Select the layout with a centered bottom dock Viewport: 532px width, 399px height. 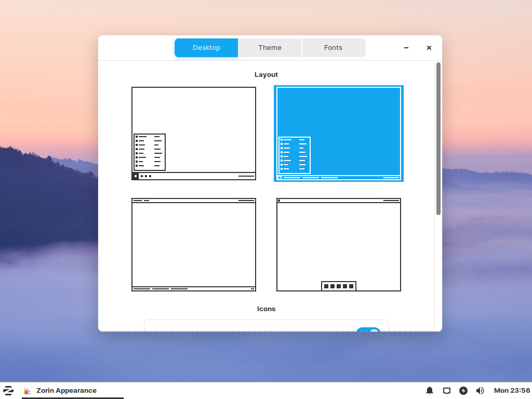[339, 245]
